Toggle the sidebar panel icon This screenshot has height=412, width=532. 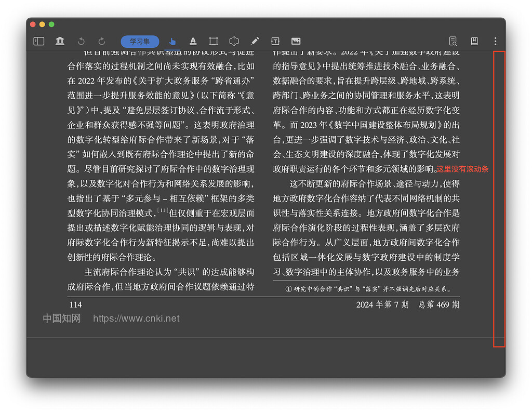38,41
